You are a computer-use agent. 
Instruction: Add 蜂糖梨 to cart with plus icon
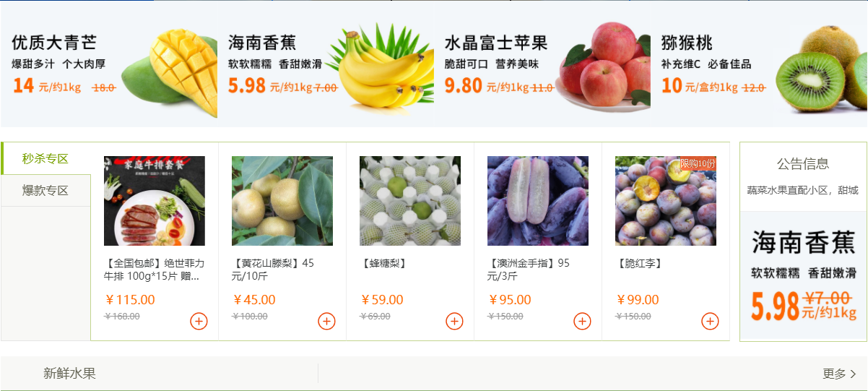pos(455,321)
